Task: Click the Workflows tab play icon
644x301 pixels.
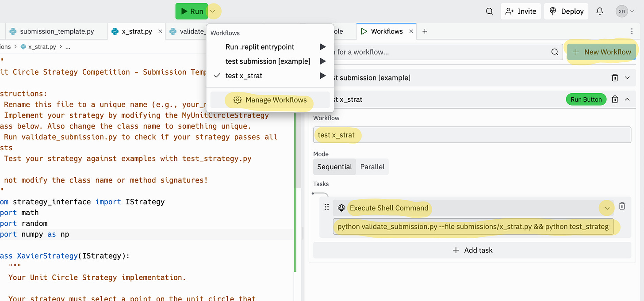Action: tap(364, 31)
